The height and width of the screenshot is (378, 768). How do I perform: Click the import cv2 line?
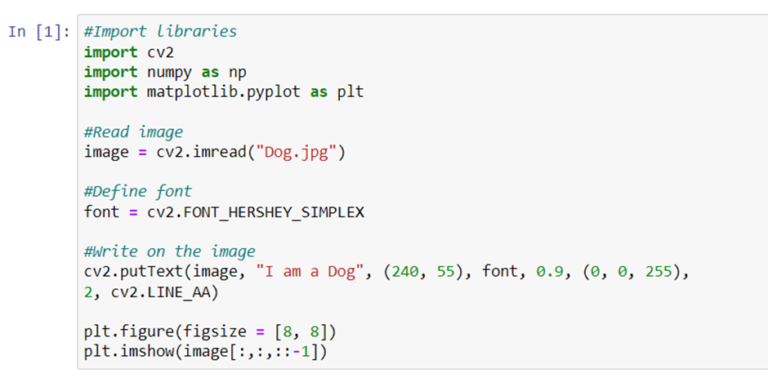click(129, 52)
